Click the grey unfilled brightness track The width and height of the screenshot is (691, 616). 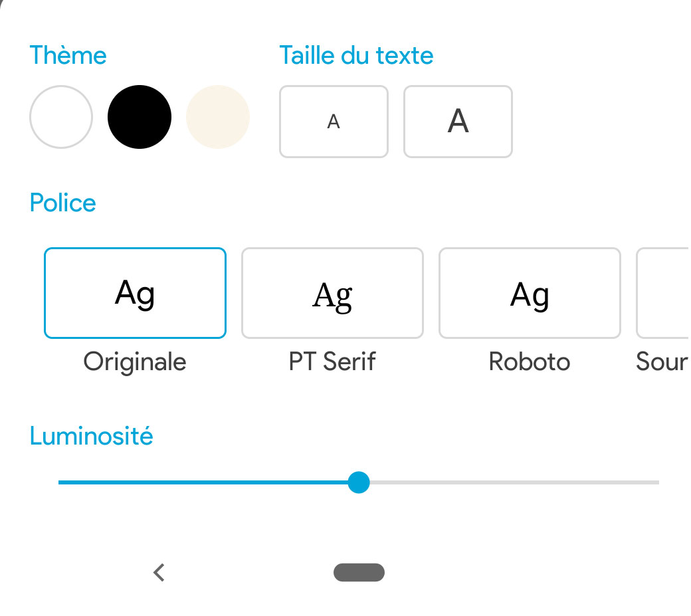click(512, 482)
